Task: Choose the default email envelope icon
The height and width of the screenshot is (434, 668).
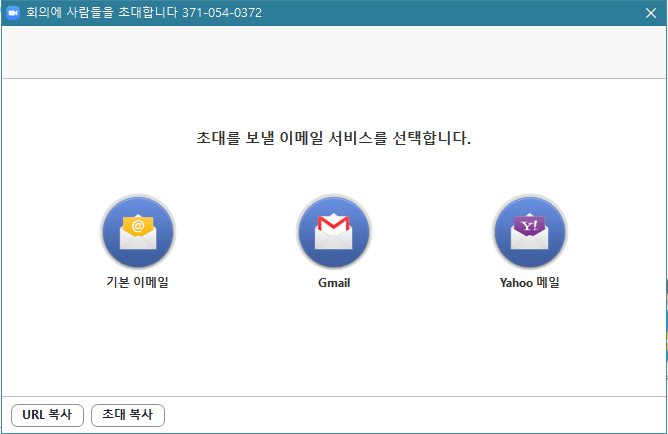Action: [138, 232]
